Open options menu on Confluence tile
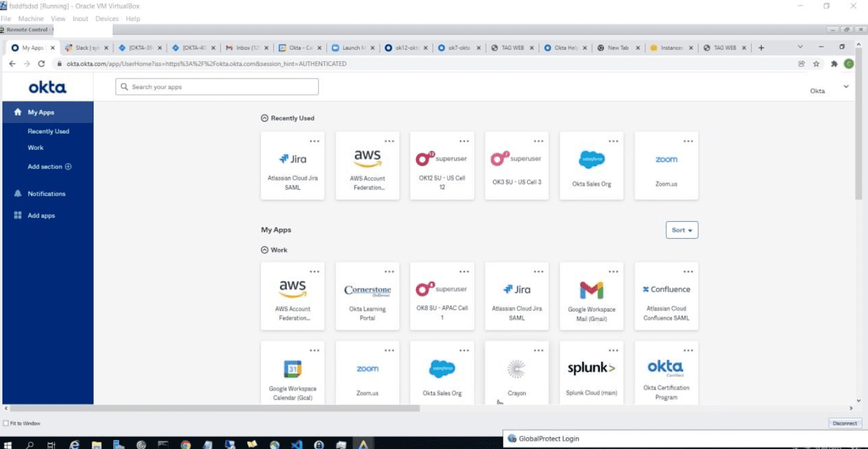The height and width of the screenshot is (449, 868). click(688, 271)
